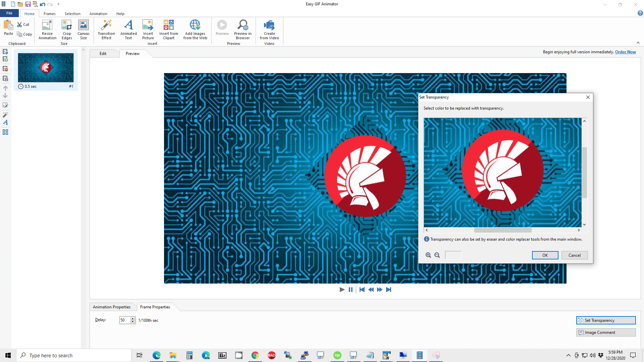
Task: Click the Copy button in the ribbon
Action: pyautogui.click(x=24, y=34)
